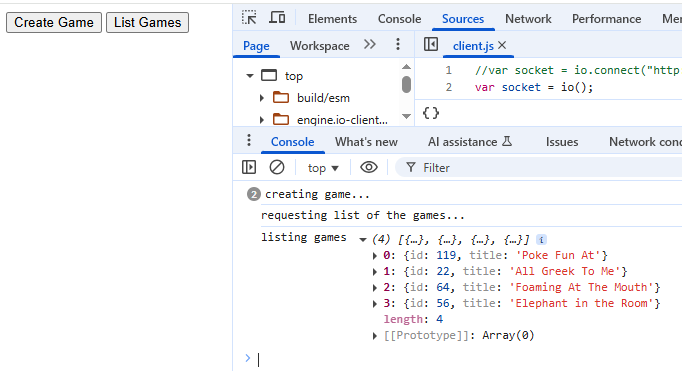
Task: Click the funnel filter icon
Action: coord(411,167)
